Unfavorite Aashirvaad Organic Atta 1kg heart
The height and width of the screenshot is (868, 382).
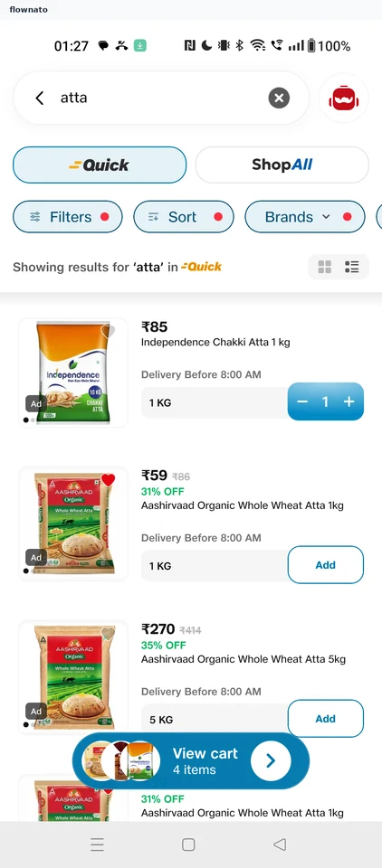tap(108, 480)
